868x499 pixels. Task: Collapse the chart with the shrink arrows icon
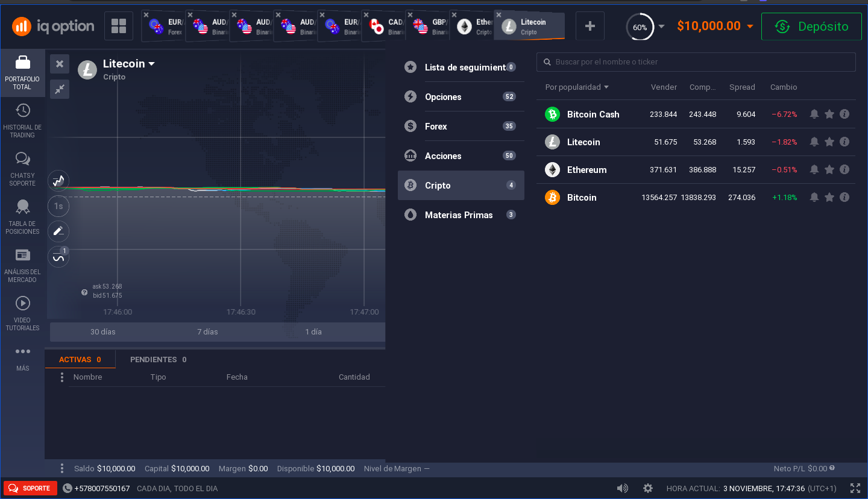click(x=60, y=89)
